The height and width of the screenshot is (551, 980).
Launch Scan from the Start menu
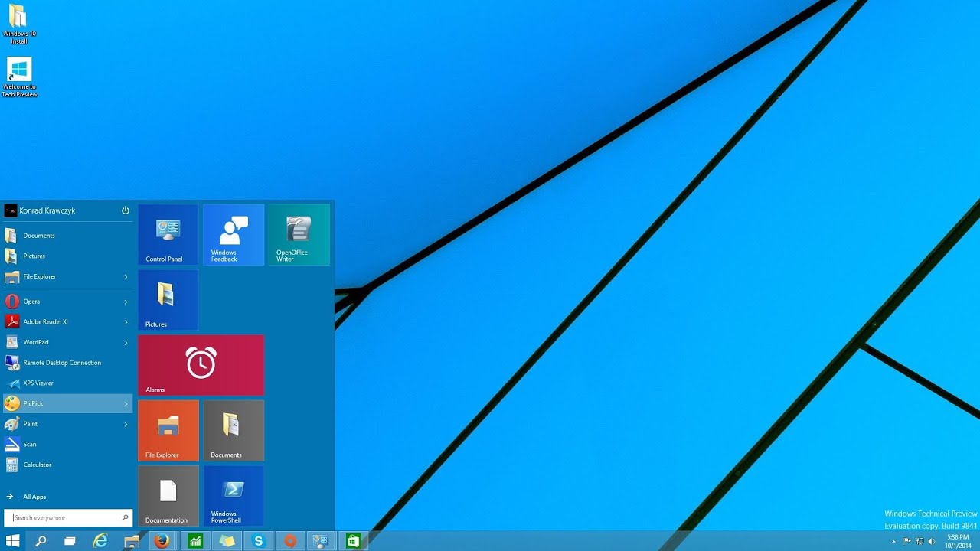[x=67, y=445]
